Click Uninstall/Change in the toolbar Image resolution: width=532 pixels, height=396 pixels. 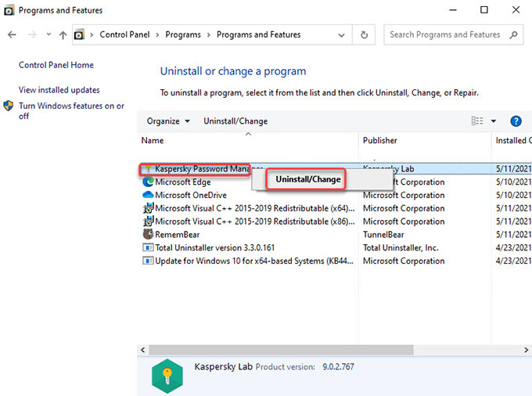pos(235,121)
